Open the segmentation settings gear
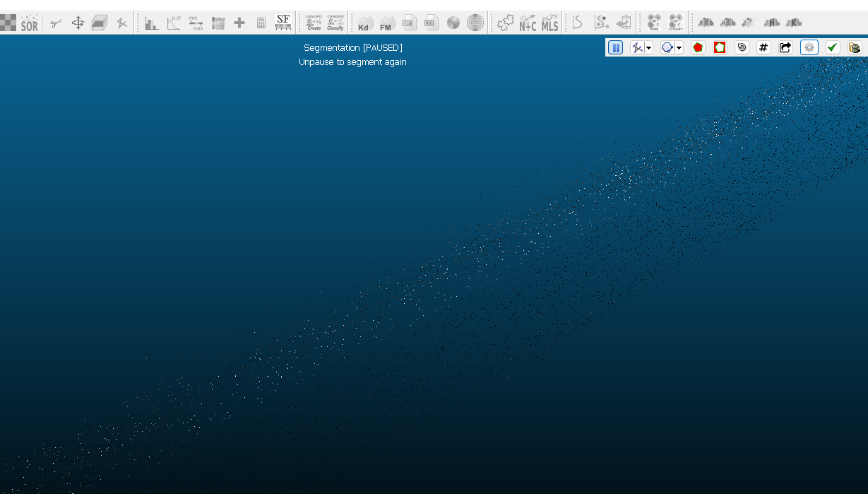Screen dimensions: 868x494 809,47
